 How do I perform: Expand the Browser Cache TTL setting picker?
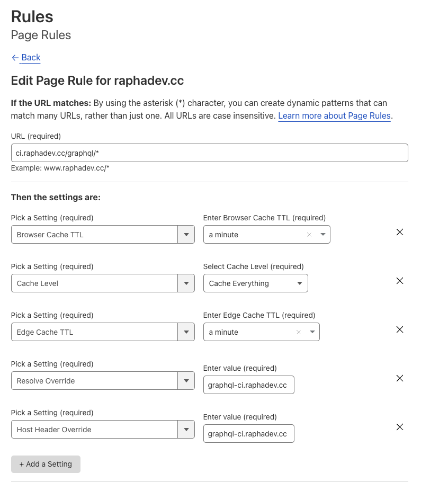[x=186, y=235]
